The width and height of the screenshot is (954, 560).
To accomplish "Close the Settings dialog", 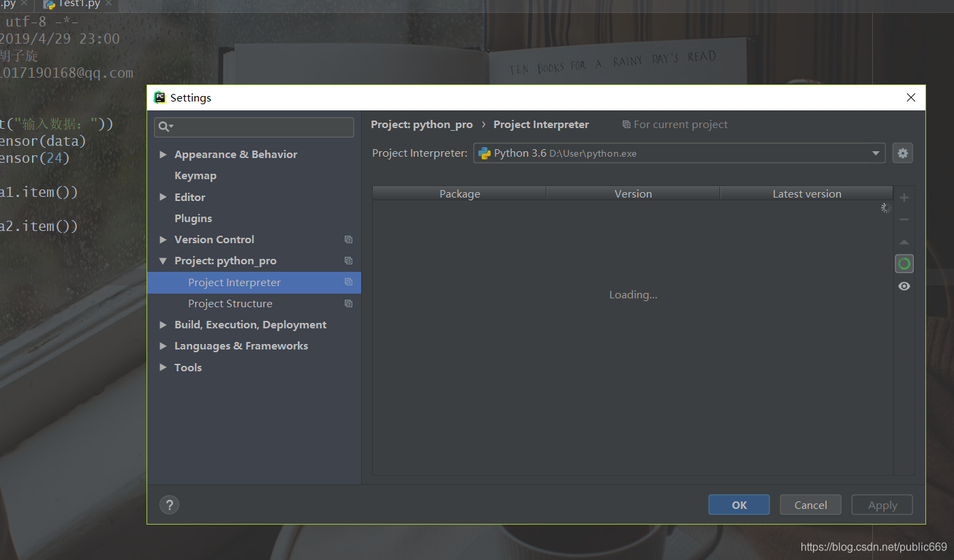I will 911,97.
